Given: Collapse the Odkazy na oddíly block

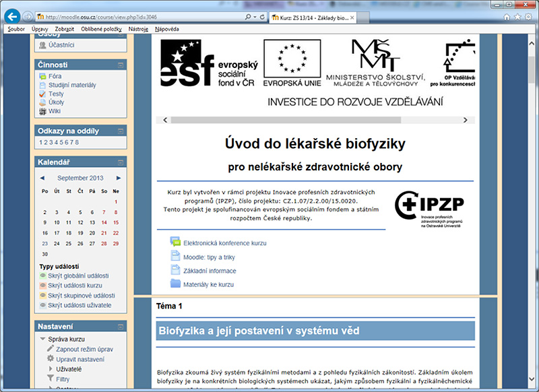Looking at the screenshot, I should (x=121, y=131).
